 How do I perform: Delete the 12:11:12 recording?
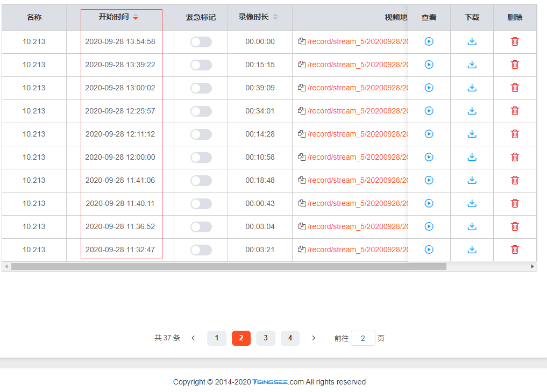pyautogui.click(x=515, y=134)
